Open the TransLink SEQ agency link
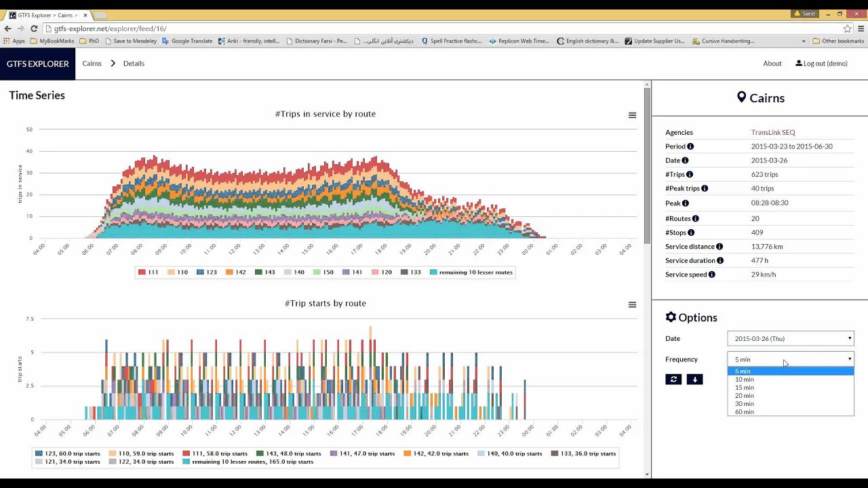The width and height of the screenshot is (868, 488). tap(773, 133)
